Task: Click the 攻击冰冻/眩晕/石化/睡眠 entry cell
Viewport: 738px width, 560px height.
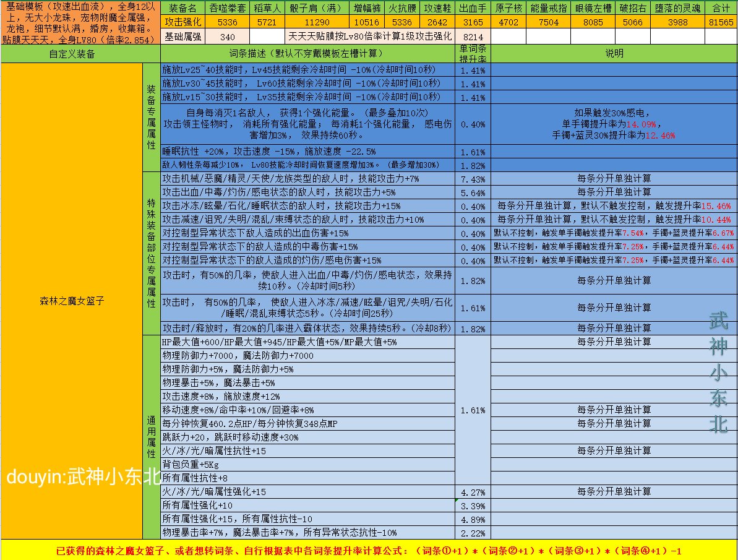Action: [x=308, y=206]
